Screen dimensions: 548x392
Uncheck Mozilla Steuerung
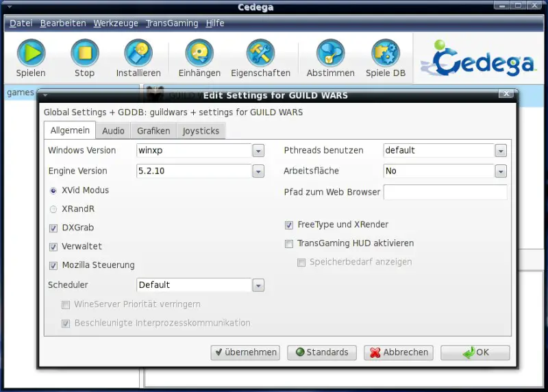coord(53,265)
